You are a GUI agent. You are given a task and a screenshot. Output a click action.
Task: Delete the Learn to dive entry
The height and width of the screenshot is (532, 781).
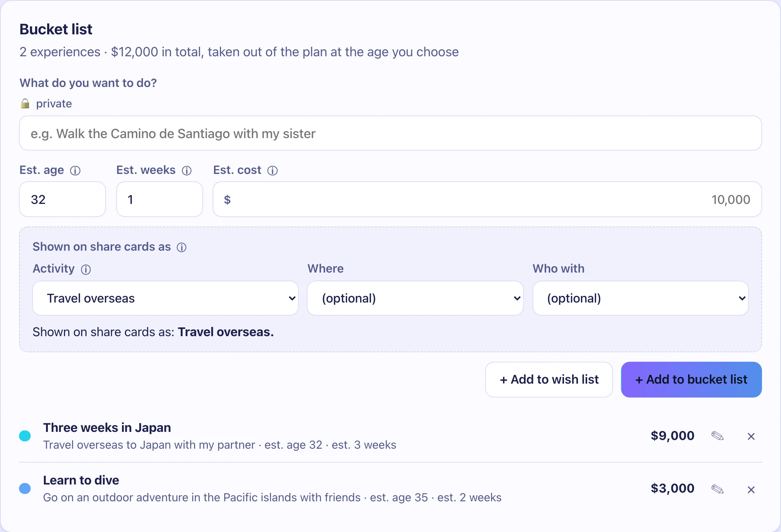(x=751, y=490)
